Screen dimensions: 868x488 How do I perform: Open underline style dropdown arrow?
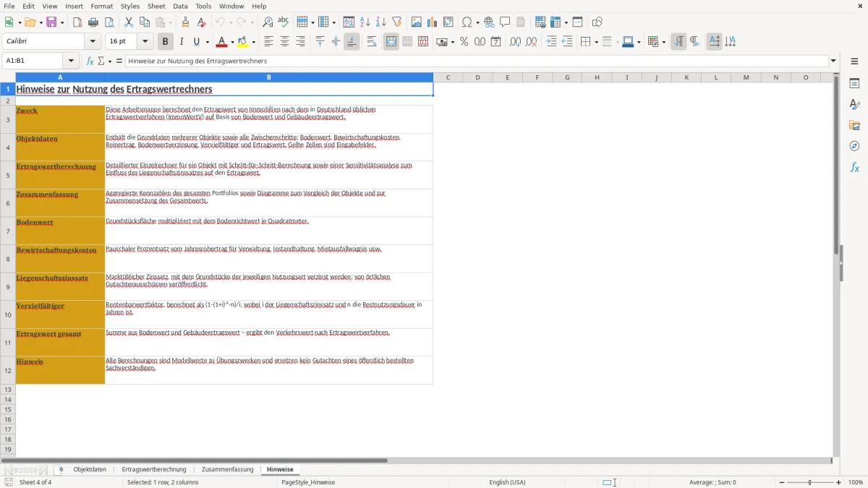[207, 42]
